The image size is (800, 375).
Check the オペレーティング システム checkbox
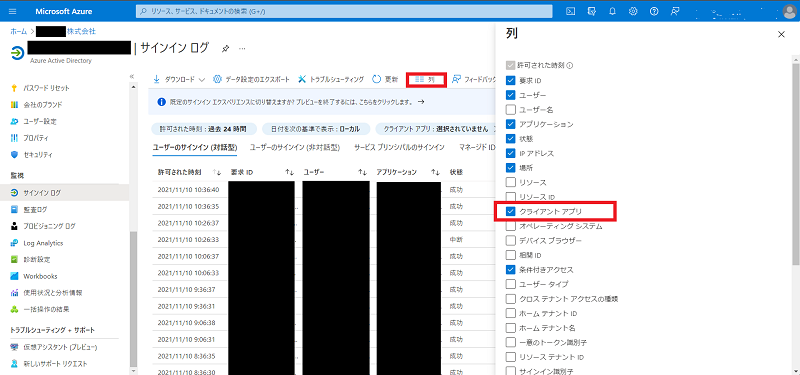[511, 226]
